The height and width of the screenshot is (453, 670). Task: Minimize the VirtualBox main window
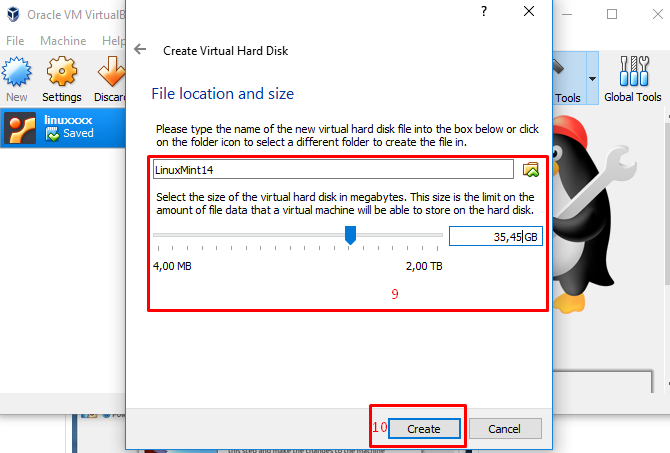(x=567, y=14)
